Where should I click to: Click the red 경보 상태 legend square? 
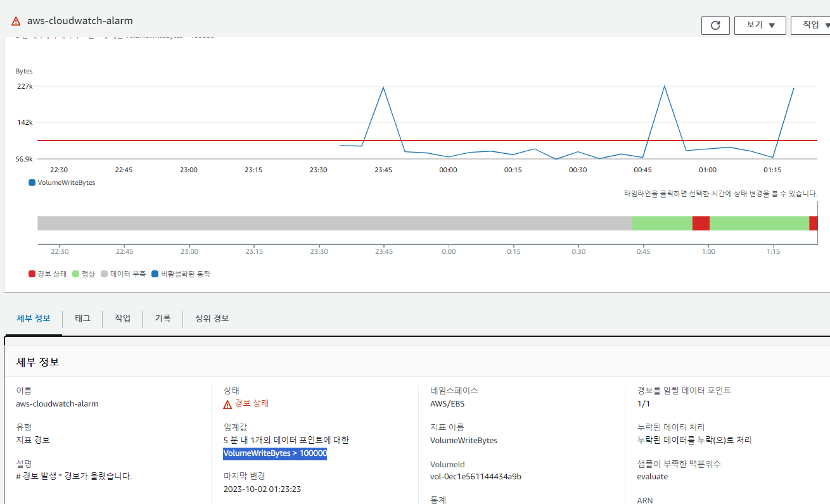pos(32,274)
